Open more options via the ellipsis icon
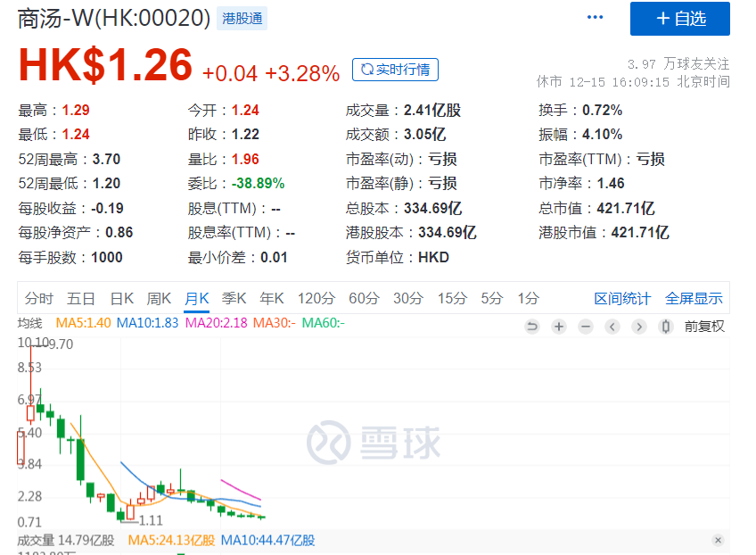The height and width of the screenshot is (555, 756). [x=595, y=16]
